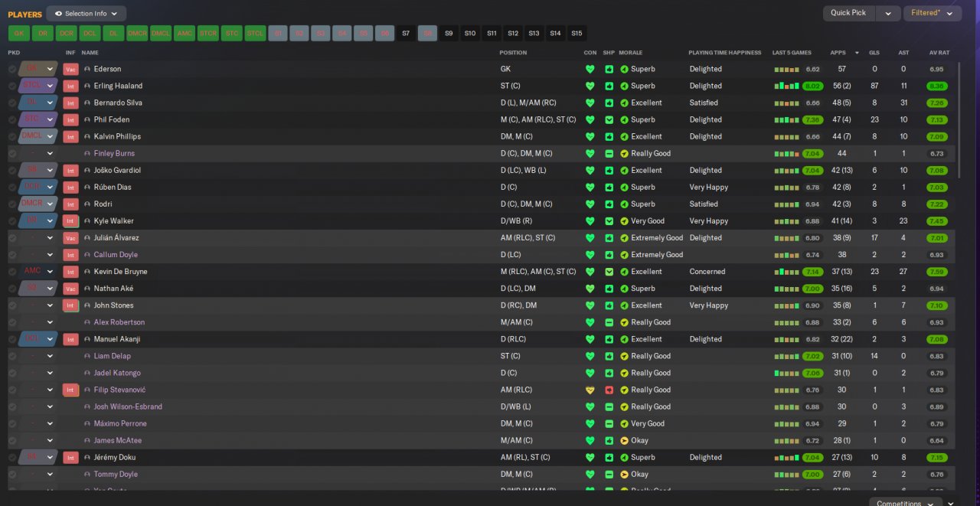This screenshot has width=980, height=506.
Task: Click Nathan Aké's Vac info icon
Action: click(x=70, y=289)
